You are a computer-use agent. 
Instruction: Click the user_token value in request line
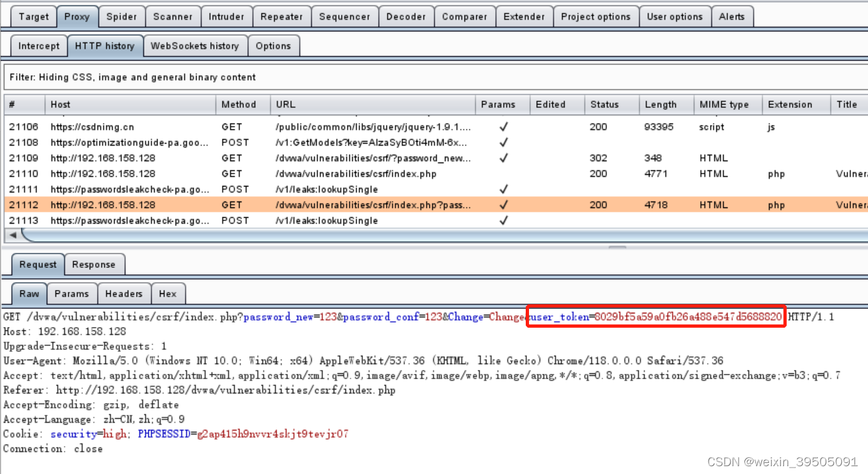click(x=688, y=317)
